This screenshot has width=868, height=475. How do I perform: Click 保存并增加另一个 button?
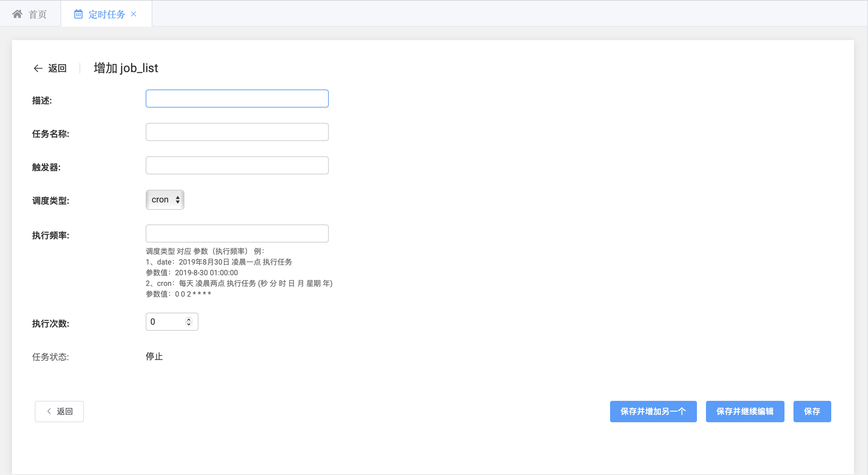click(653, 411)
